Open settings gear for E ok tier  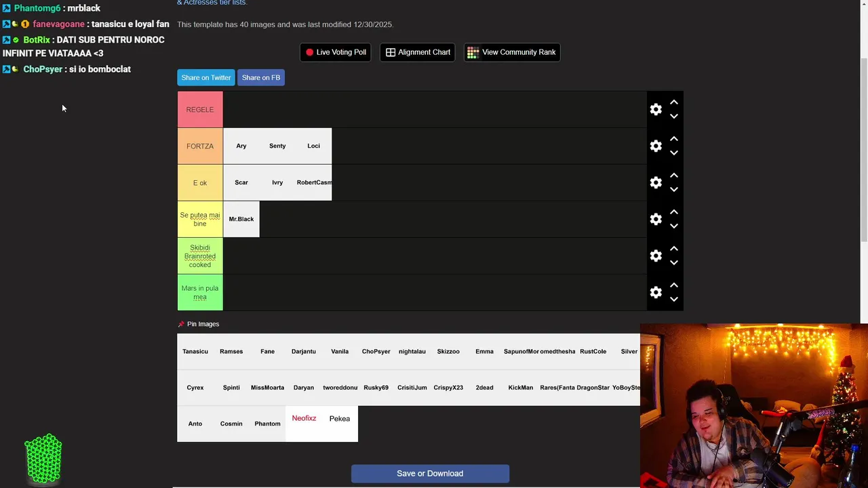coord(656,182)
